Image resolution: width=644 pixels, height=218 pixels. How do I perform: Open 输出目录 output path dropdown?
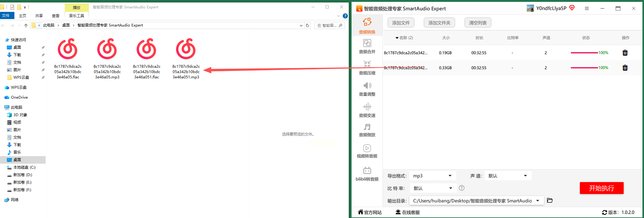(476, 201)
